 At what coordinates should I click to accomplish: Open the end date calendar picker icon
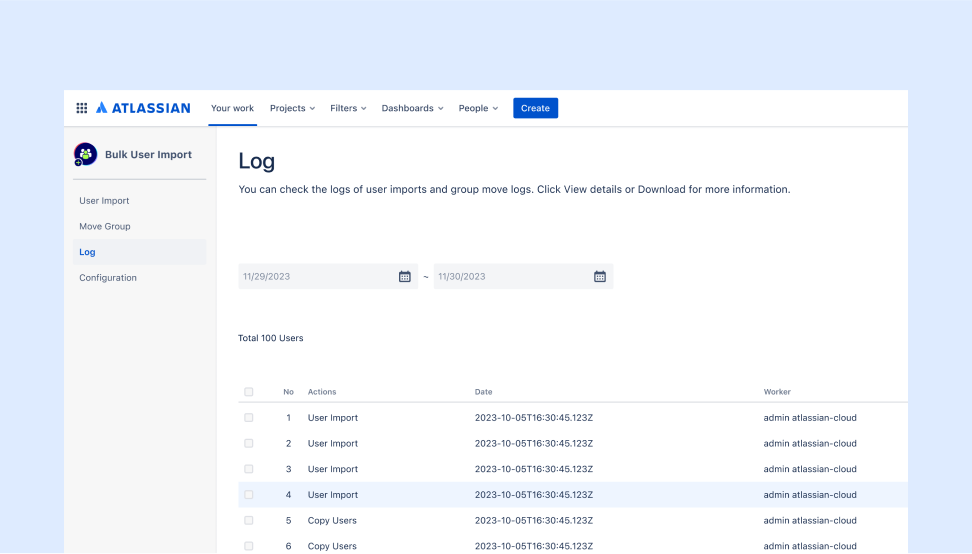tap(600, 276)
